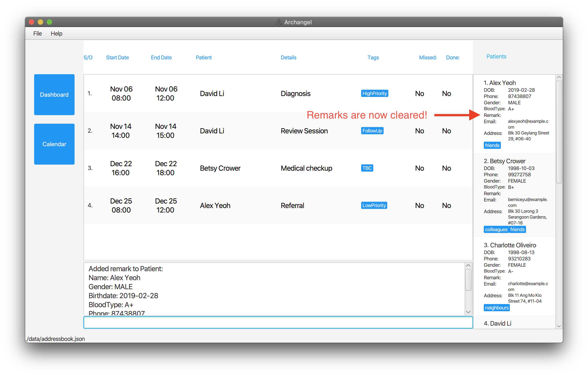Click end date Nov 14 15:00
The width and height of the screenshot is (588, 376).
(166, 131)
